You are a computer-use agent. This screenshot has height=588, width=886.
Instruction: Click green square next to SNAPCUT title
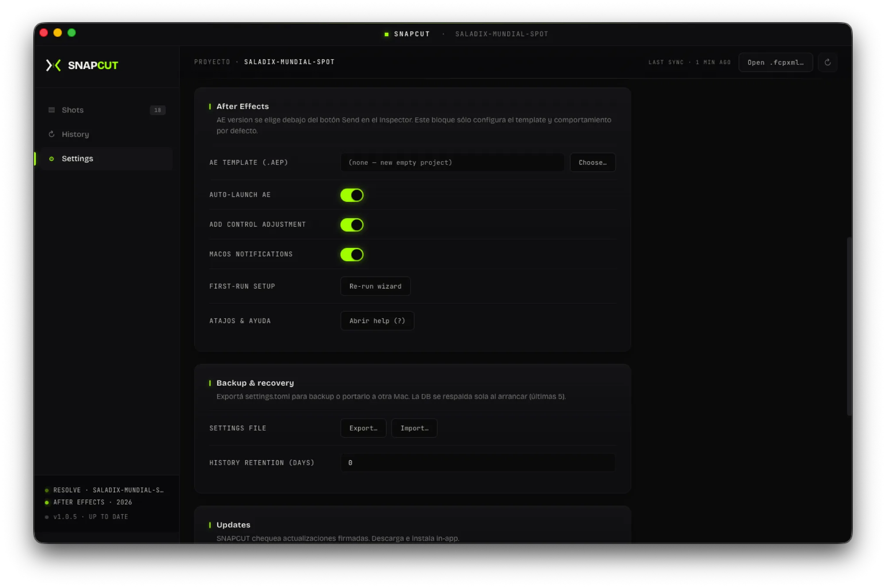pyautogui.click(x=386, y=34)
